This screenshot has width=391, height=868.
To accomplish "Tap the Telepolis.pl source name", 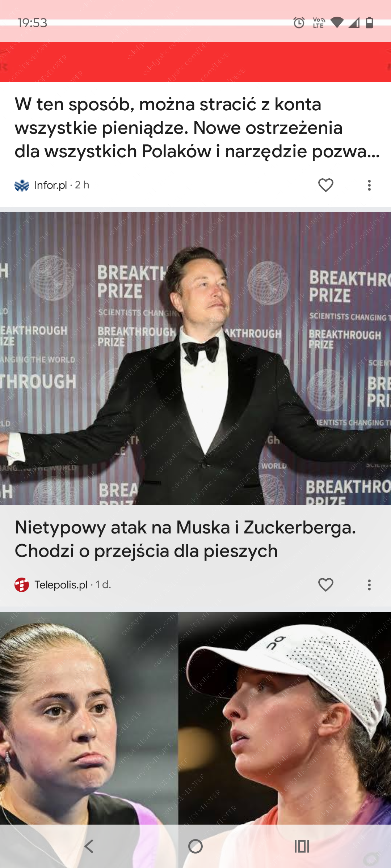I will (x=61, y=585).
